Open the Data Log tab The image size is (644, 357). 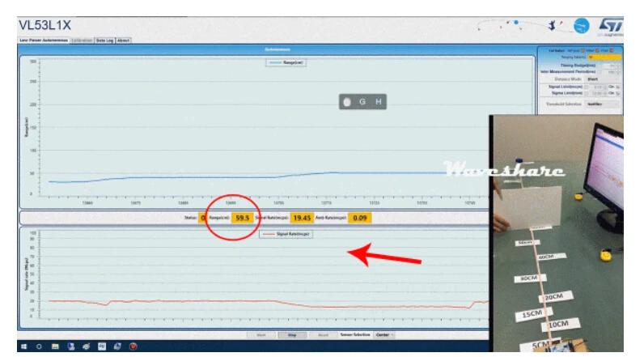click(x=104, y=40)
